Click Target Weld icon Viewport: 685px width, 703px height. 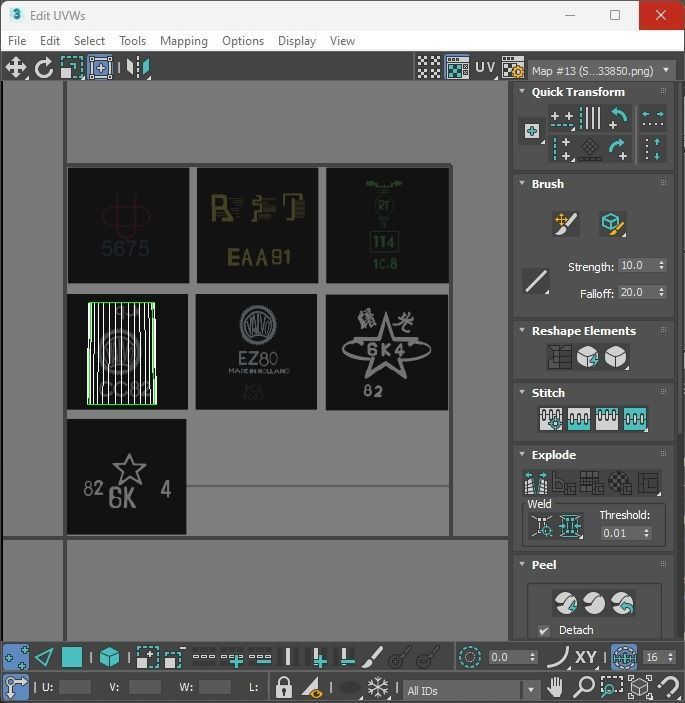[542, 525]
